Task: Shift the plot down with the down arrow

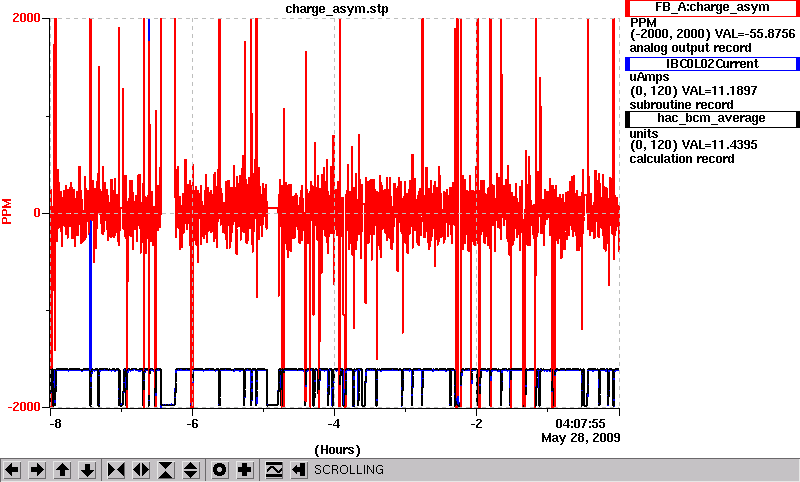Action: pos(87,469)
